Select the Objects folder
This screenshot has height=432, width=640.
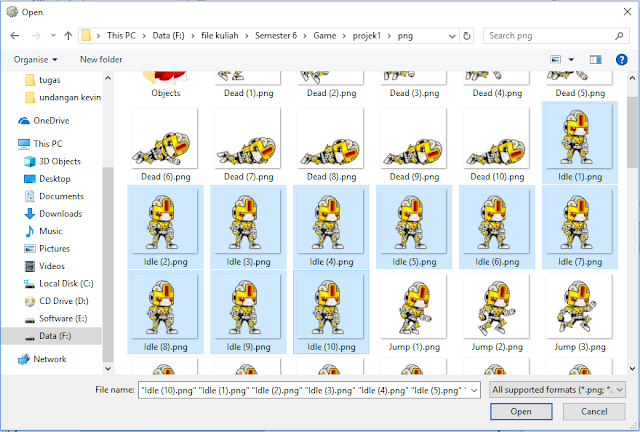click(166, 85)
